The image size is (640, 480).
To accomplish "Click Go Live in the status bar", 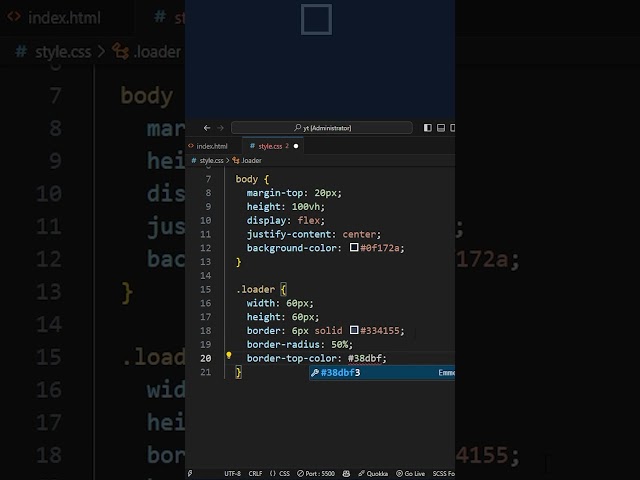I will tap(411, 473).
